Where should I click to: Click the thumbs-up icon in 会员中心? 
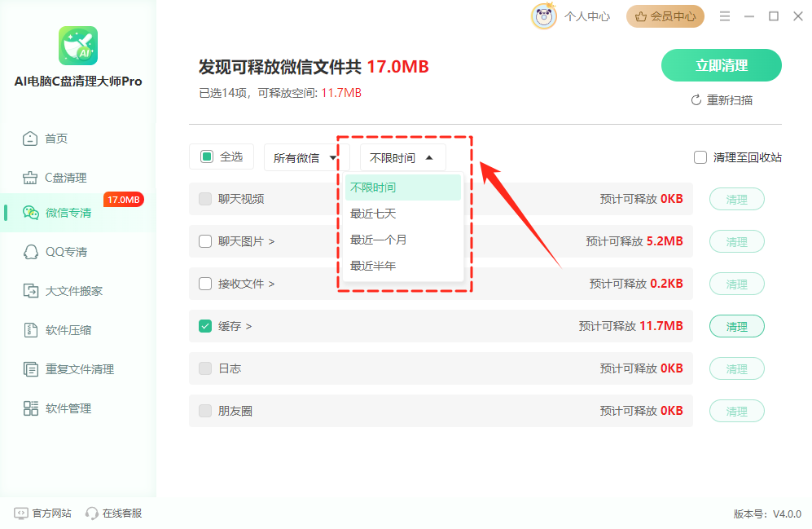[x=641, y=16]
